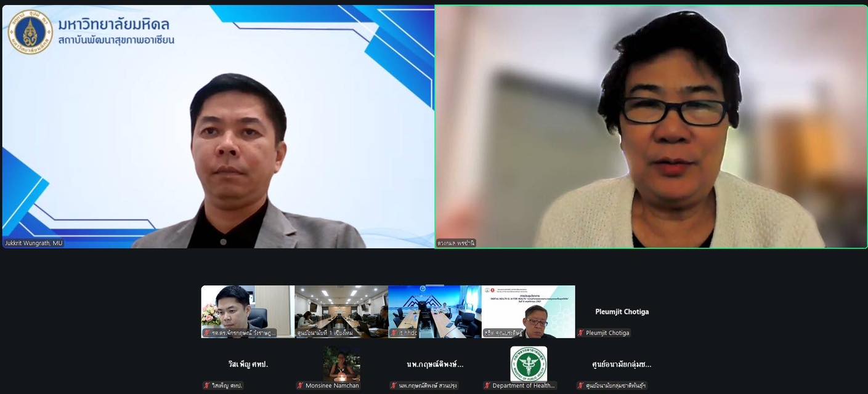Screen dimensions: 868x394
Task: Click muted mic icon beside Pleumjit Chotiga
Action: point(580,333)
